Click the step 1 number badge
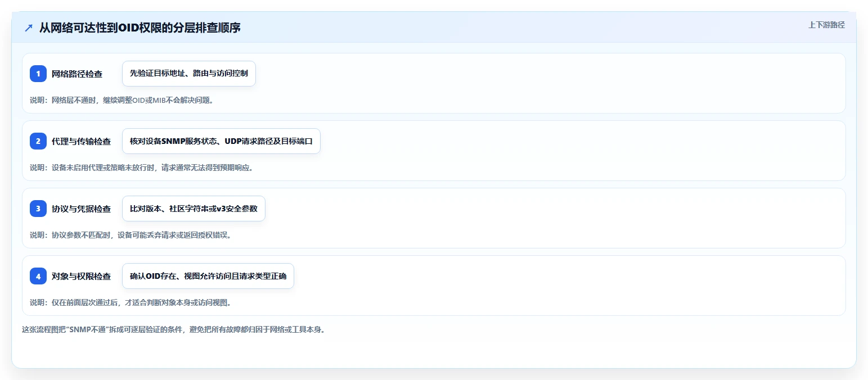The image size is (868, 380). coord(38,74)
